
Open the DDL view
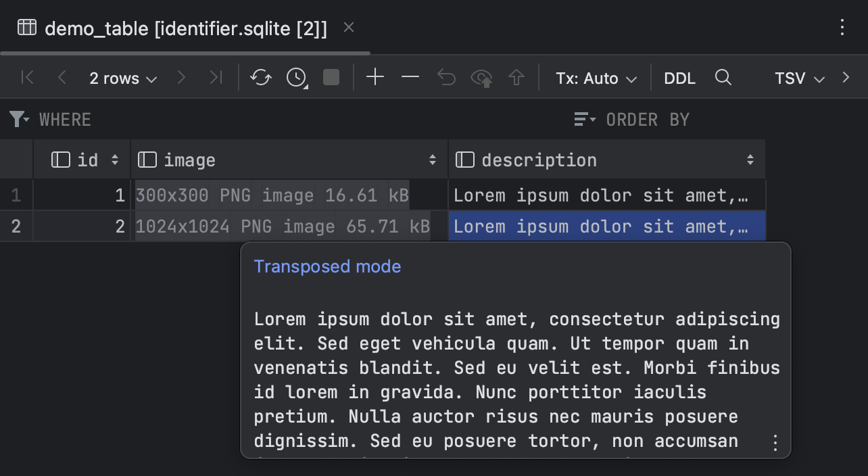[679, 78]
